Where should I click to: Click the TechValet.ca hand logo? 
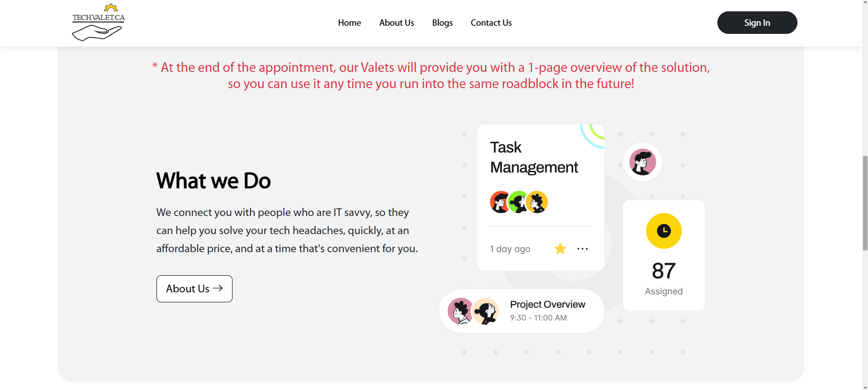(98, 22)
